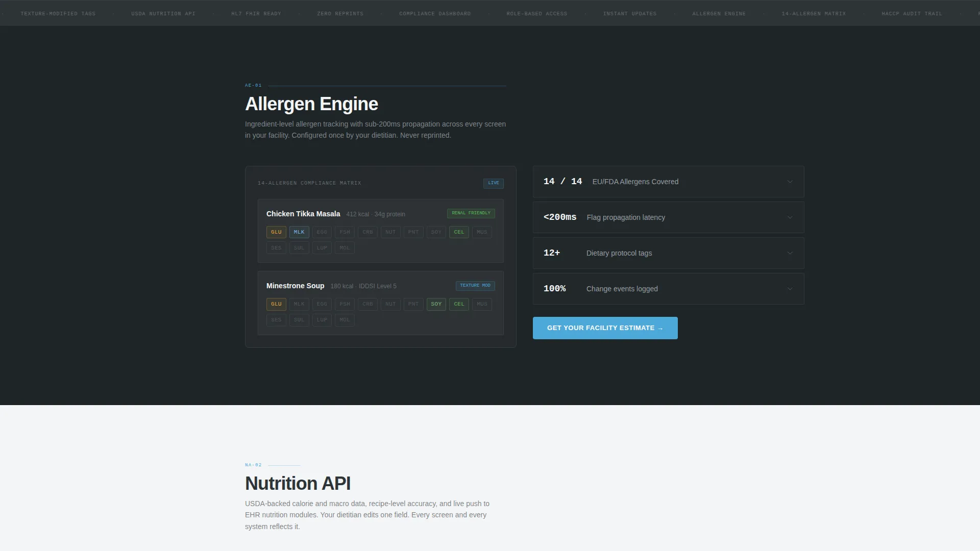
Task: Expand the Dietary protocol tags row
Action: [668, 253]
